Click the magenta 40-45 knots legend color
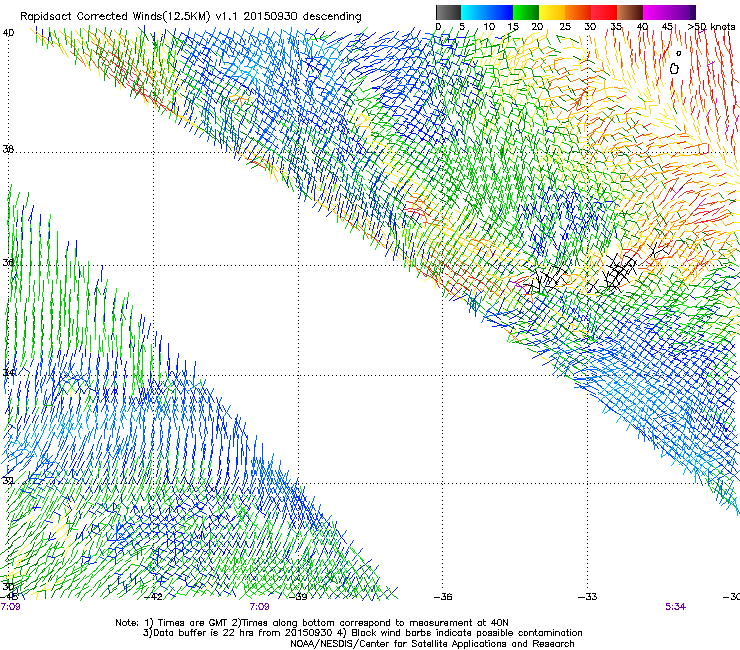Screen dimensions: 740x650 (656, 12)
